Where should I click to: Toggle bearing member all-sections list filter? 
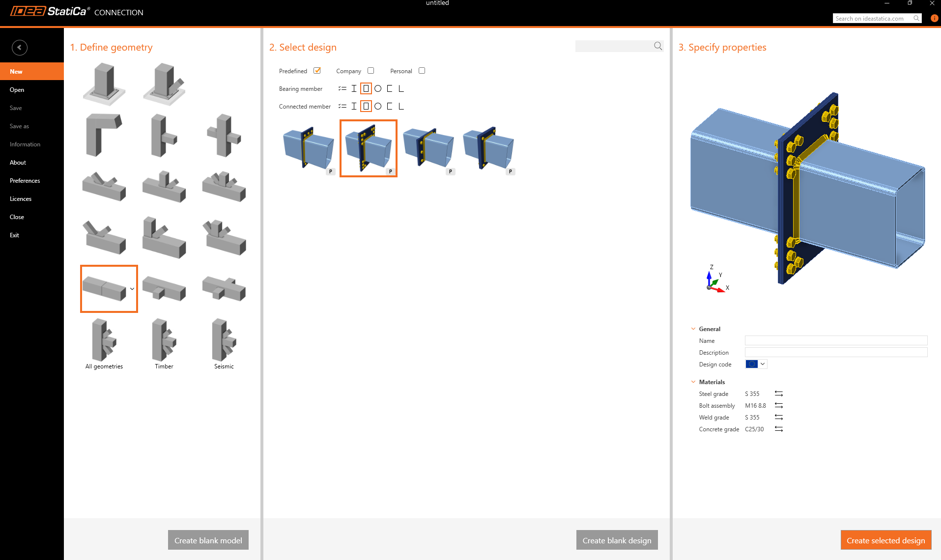pos(342,88)
